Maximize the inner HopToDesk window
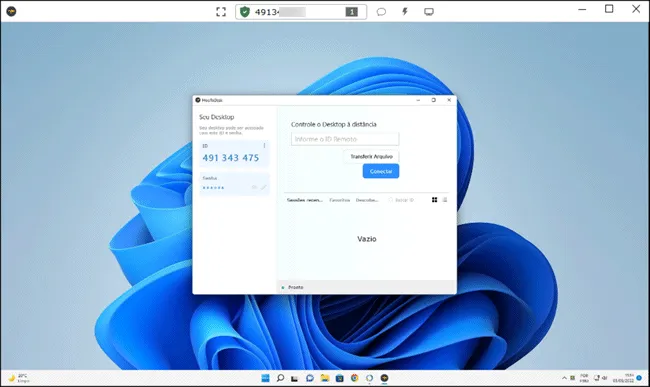 (x=434, y=100)
